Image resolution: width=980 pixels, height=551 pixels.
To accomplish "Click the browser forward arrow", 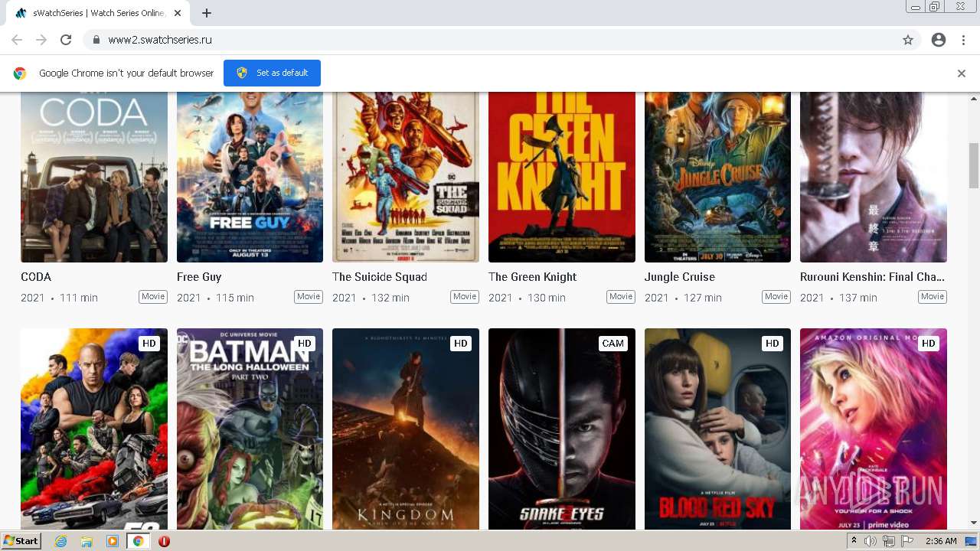I will (41, 40).
